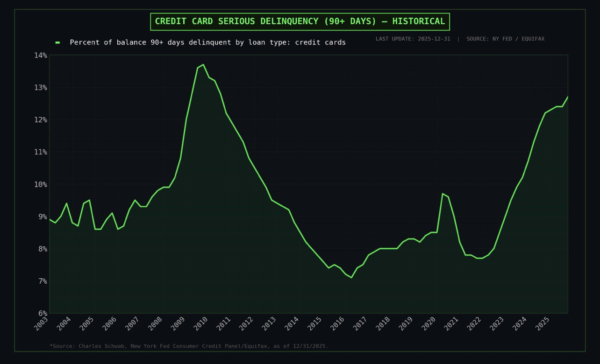Click the line's lowest trough near 2016
The width and height of the screenshot is (600, 364).
tap(351, 278)
